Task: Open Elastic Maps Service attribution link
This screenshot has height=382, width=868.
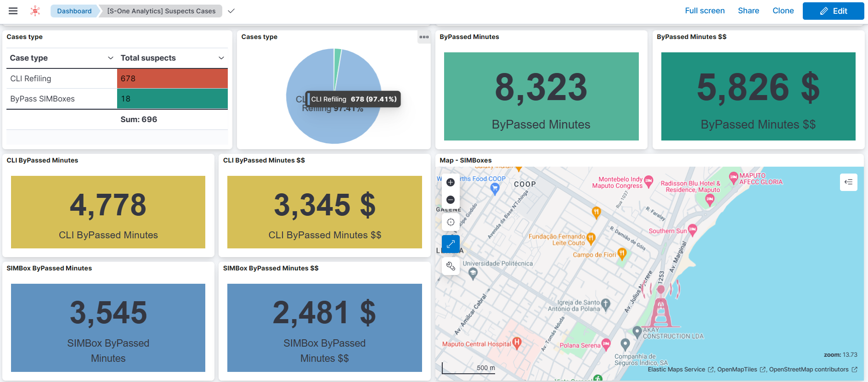Action: click(x=681, y=370)
